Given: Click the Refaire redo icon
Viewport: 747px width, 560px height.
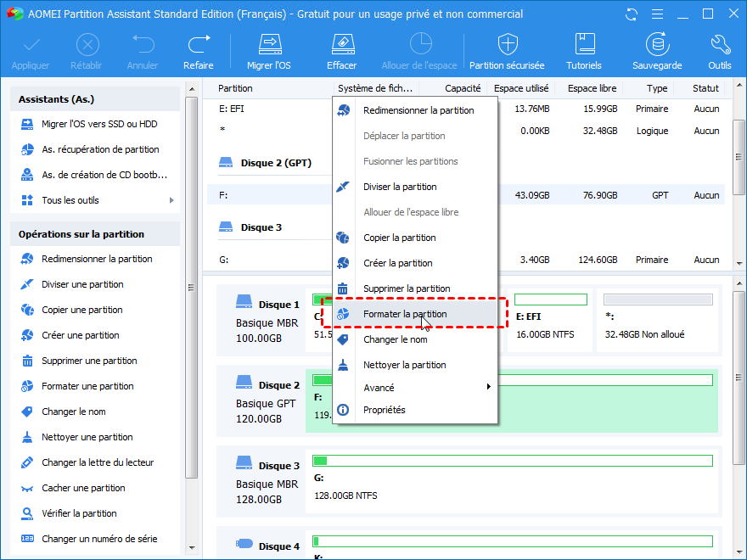Looking at the screenshot, I should click(199, 51).
